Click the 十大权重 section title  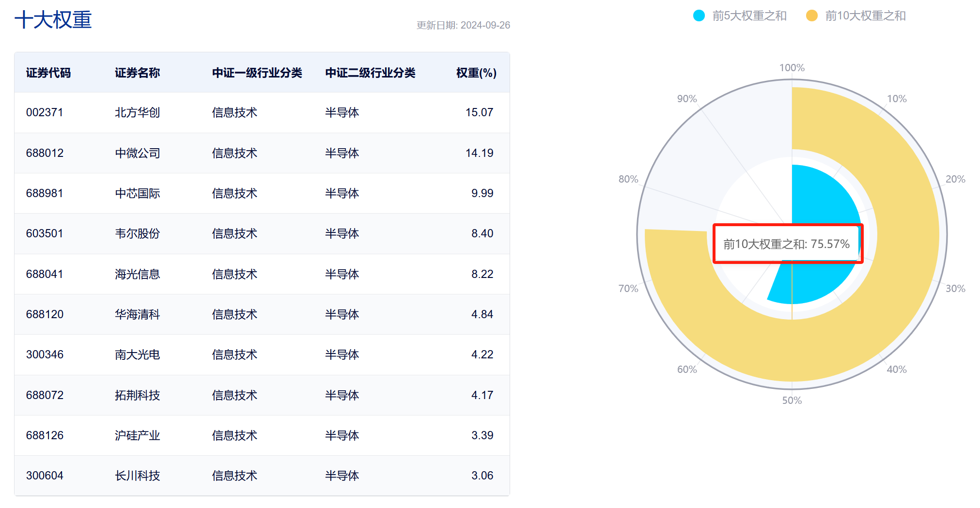tap(53, 20)
